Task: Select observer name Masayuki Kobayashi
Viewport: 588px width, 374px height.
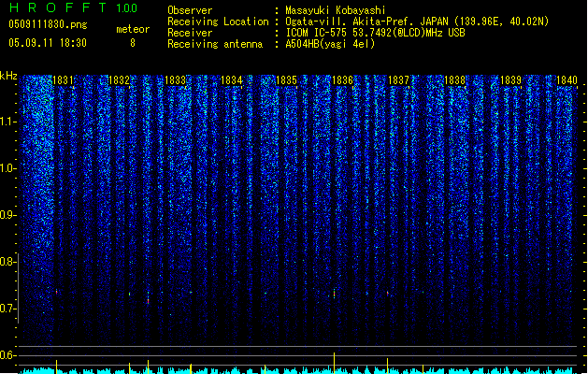Action: pos(336,10)
